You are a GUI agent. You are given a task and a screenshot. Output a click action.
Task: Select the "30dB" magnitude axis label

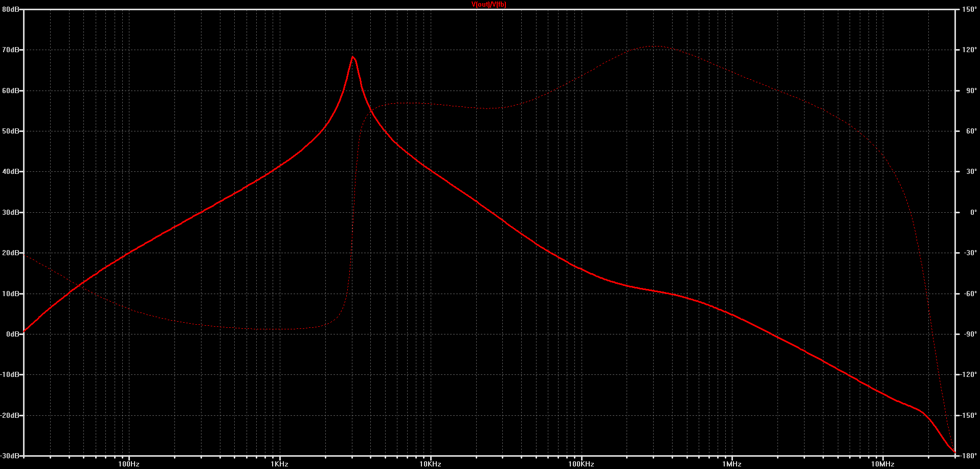click(11, 212)
